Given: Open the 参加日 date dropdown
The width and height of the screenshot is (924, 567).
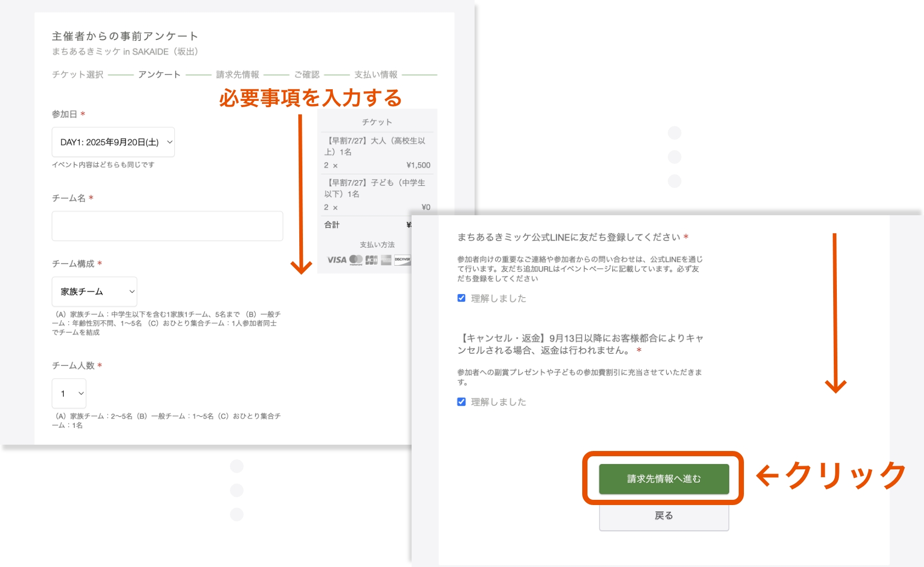Looking at the screenshot, I should click(113, 142).
